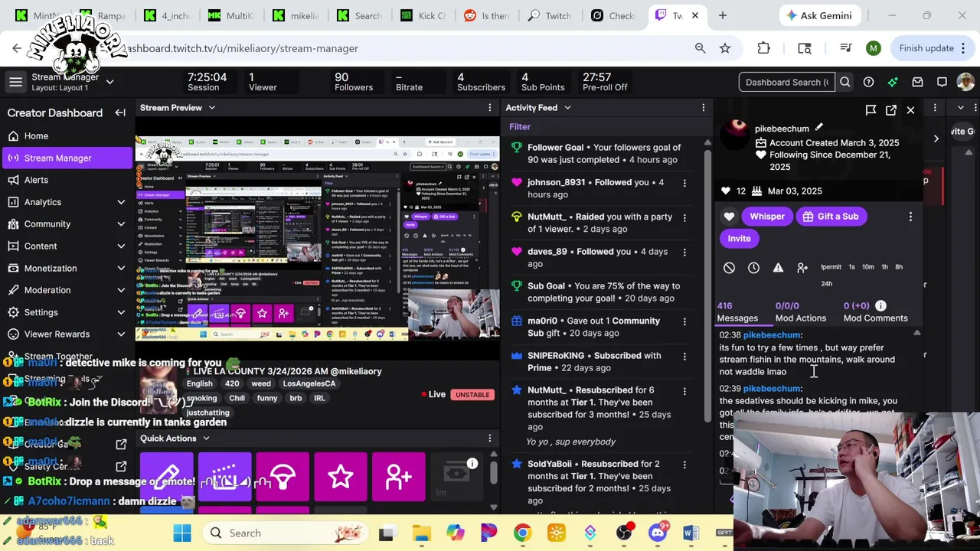Expand the Community sidebar section
Screen dimensions: 980x551
[x=121, y=224]
